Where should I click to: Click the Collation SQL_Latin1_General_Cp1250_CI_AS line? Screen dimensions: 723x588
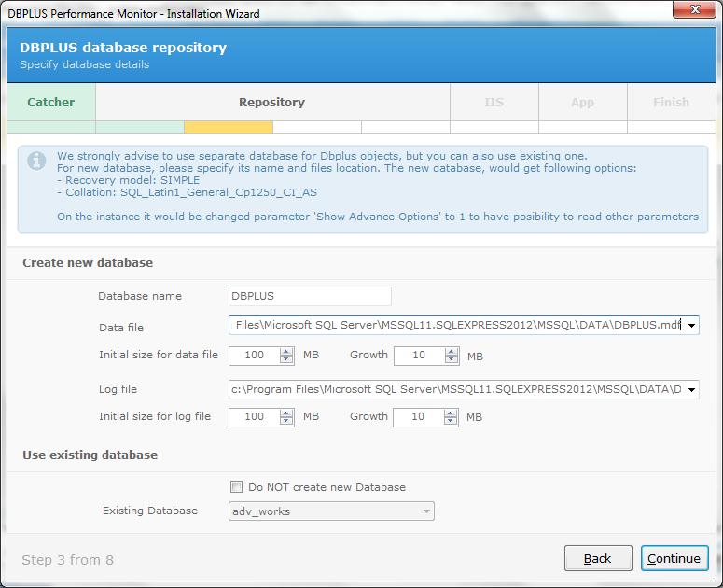pos(188,192)
